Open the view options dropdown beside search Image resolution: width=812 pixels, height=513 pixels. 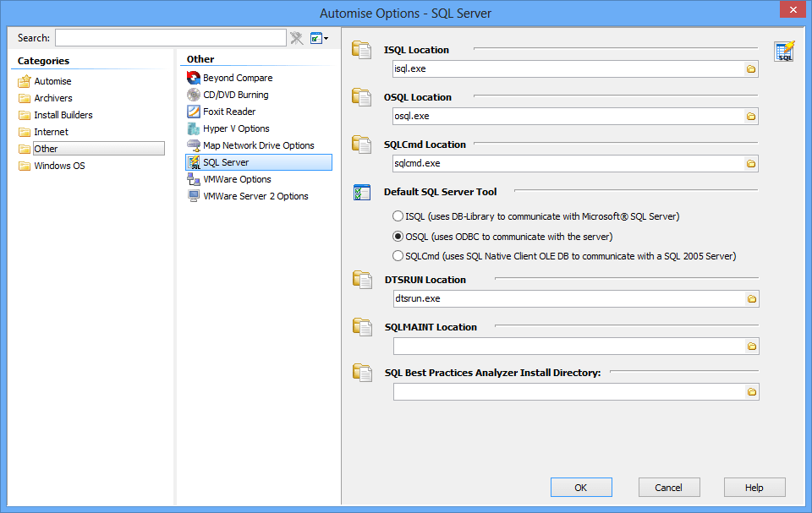coord(319,38)
